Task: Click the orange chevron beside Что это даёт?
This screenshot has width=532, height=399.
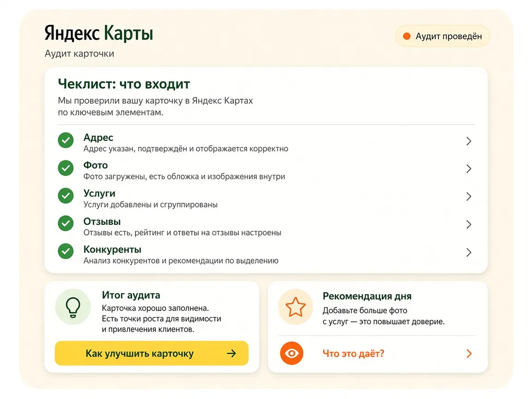Action: [x=469, y=354]
